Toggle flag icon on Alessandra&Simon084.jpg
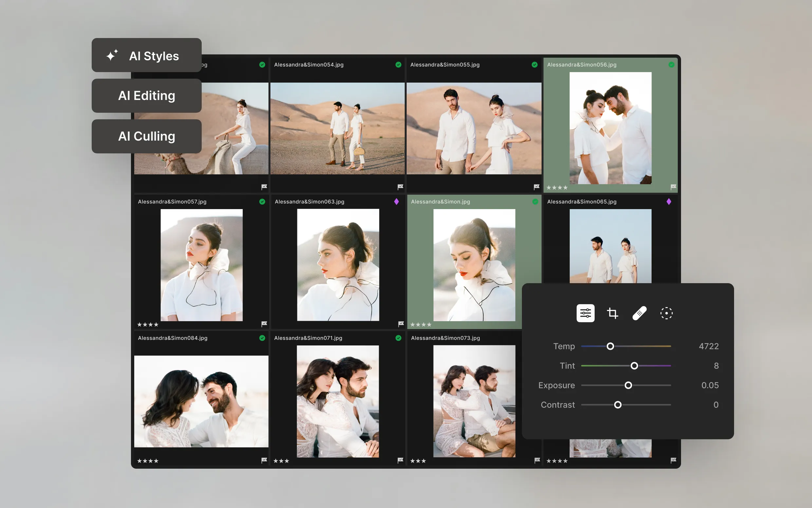Screen dimensions: 812x508 click(x=264, y=460)
